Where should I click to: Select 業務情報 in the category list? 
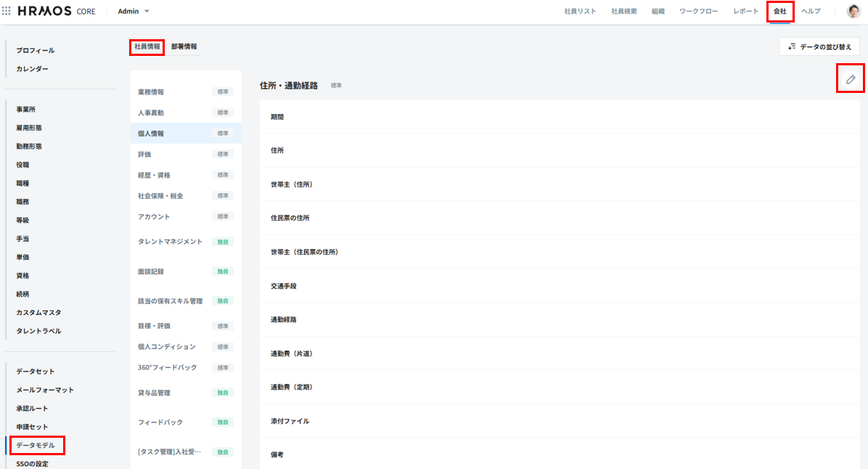tap(151, 92)
